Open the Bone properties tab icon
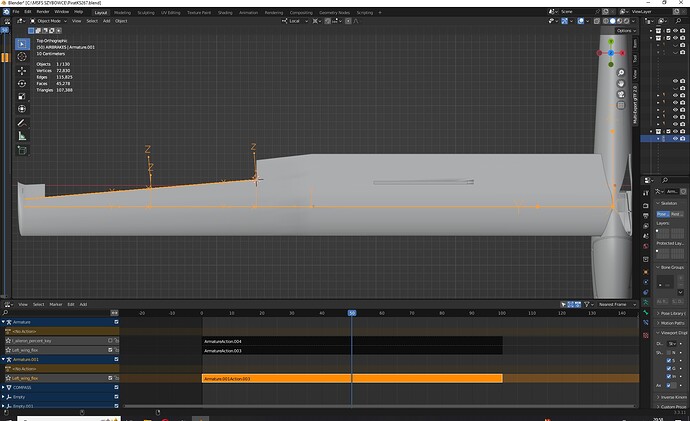690x421 pixels. [x=646, y=312]
